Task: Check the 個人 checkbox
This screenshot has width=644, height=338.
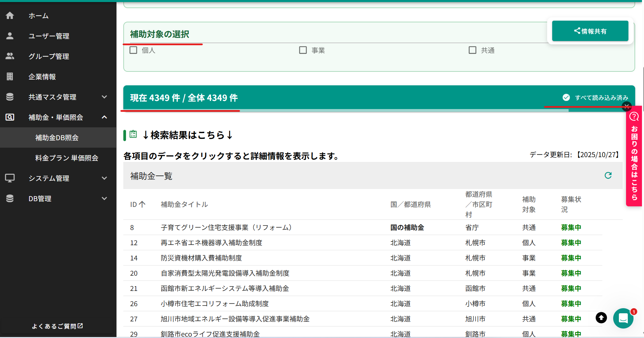Action: coord(133,50)
